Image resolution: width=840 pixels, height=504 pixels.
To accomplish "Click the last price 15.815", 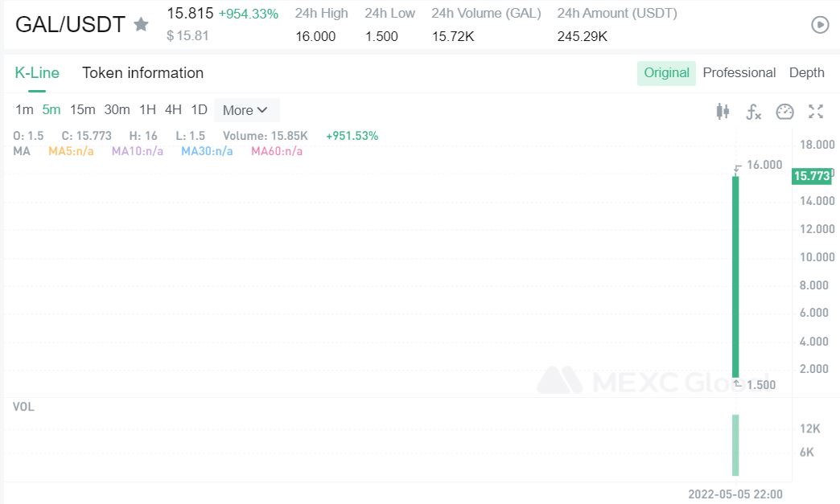I will (190, 14).
